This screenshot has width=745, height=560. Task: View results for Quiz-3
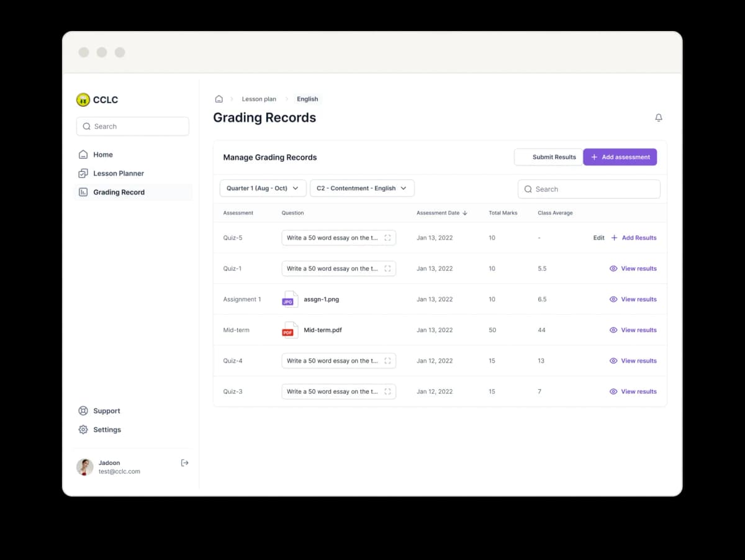coord(633,392)
